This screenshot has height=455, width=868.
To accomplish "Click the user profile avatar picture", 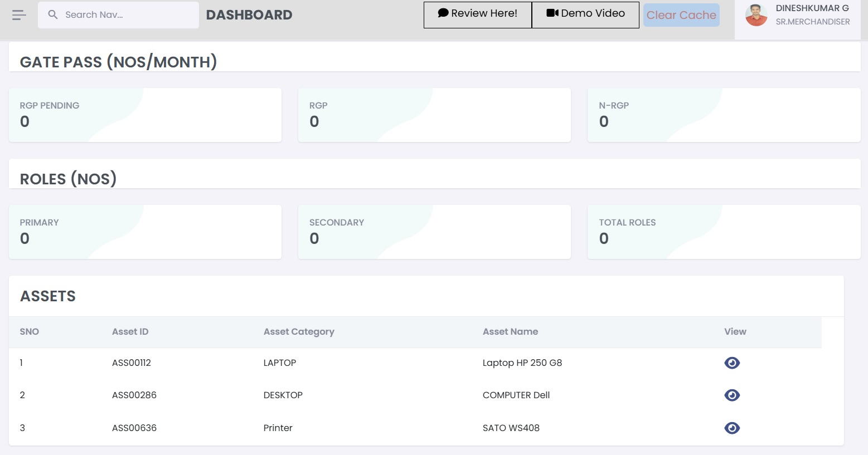I will [x=756, y=16].
